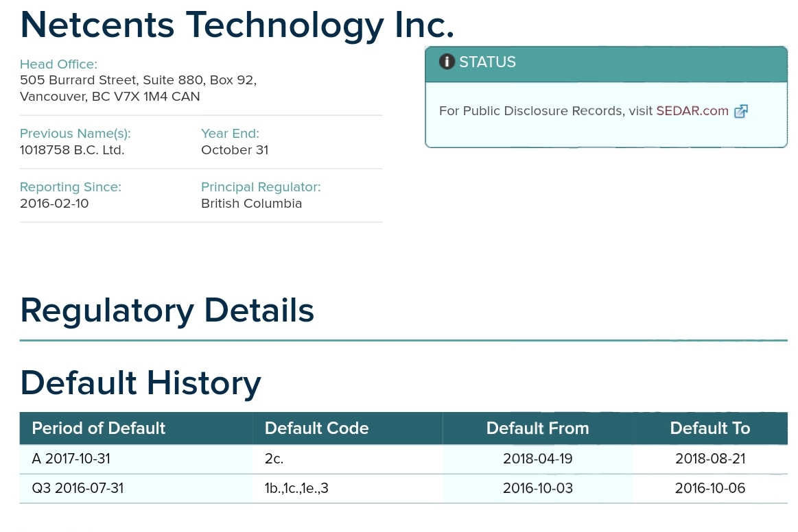This screenshot has width=798, height=532.
Task: Click the Previous Name(s) label
Action: coord(75,133)
